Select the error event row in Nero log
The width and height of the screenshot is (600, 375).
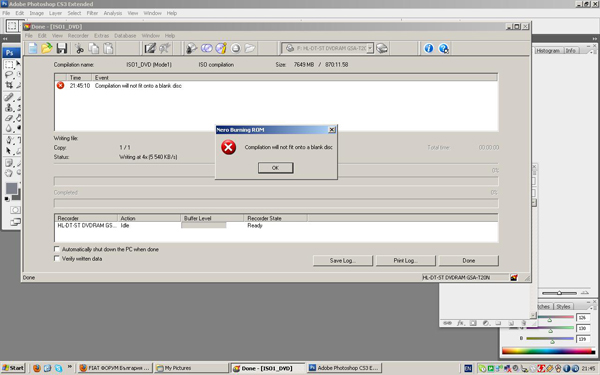click(276, 86)
